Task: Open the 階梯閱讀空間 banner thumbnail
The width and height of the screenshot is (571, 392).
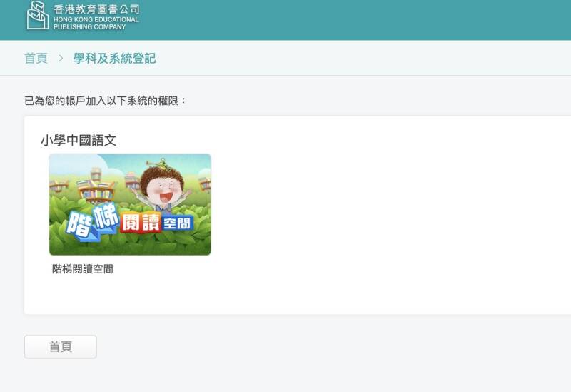Action: click(130, 204)
